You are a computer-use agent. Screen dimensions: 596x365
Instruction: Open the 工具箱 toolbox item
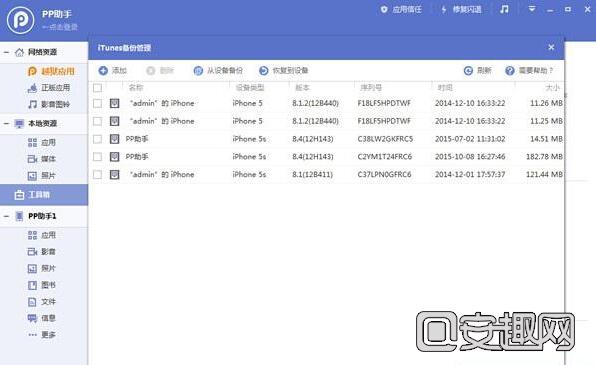click(44, 195)
